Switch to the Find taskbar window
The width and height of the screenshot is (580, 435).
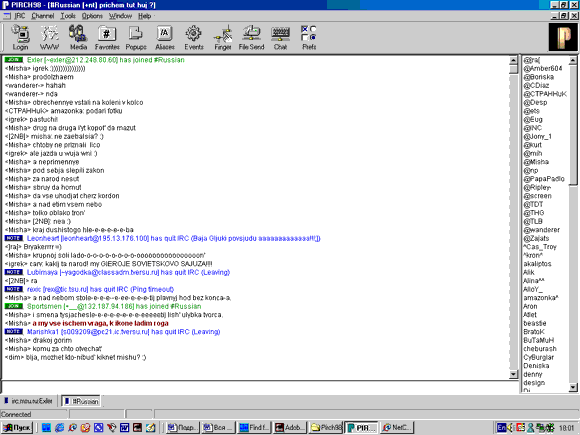coord(253,428)
